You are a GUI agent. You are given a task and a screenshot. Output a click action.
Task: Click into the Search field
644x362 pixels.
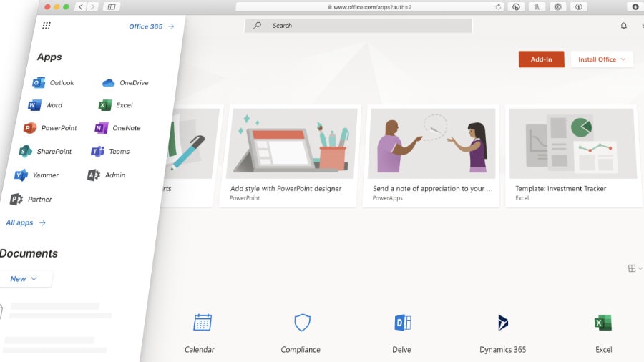pyautogui.click(x=358, y=26)
